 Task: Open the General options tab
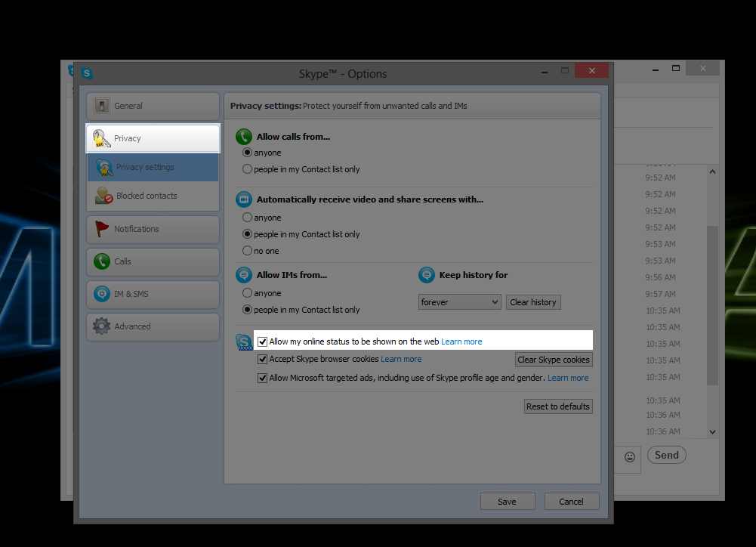(153, 106)
